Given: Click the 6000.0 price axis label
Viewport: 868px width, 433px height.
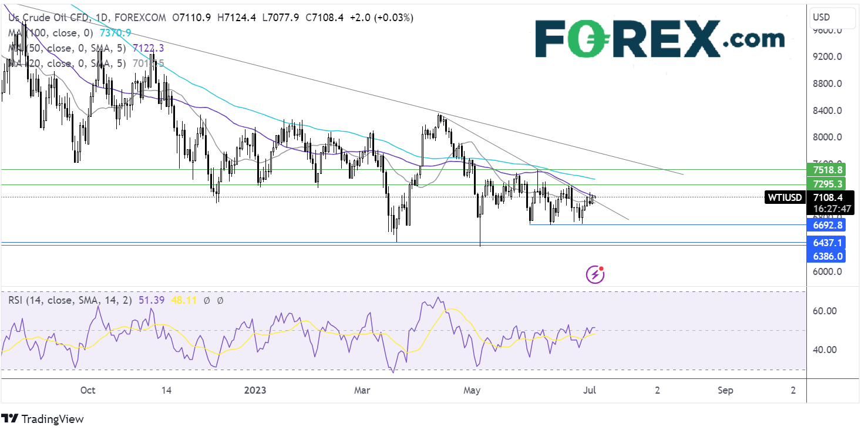Looking at the screenshot, I should tap(827, 271).
